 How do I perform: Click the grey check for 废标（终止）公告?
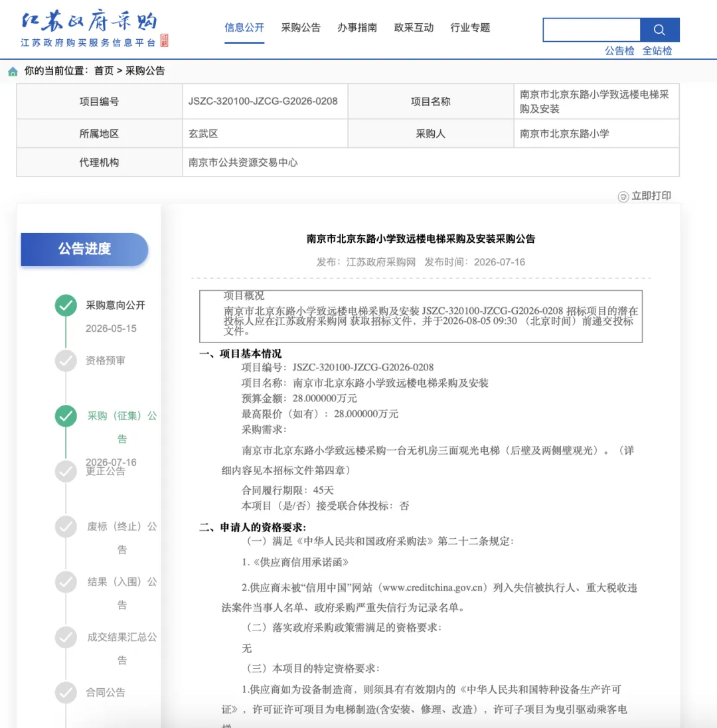[x=66, y=526]
